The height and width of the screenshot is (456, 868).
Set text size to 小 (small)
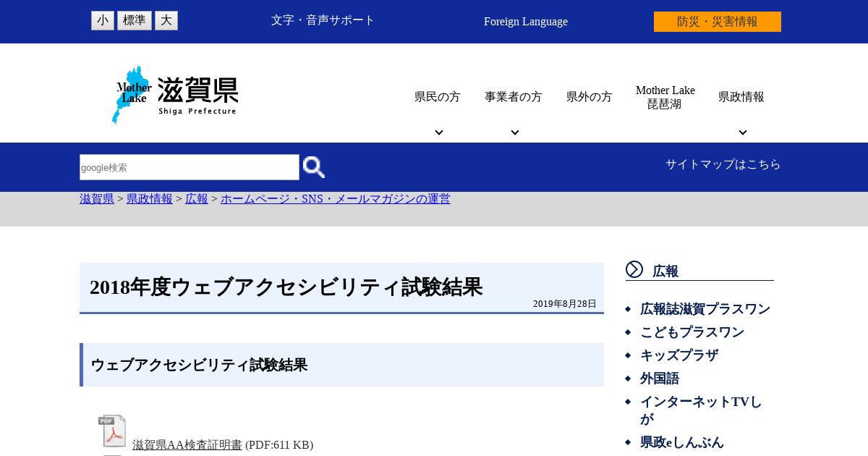point(103,21)
